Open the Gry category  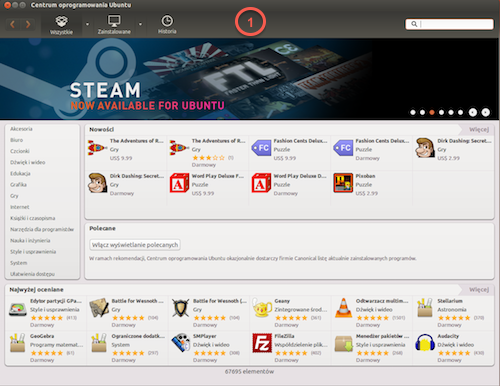point(14,196)
